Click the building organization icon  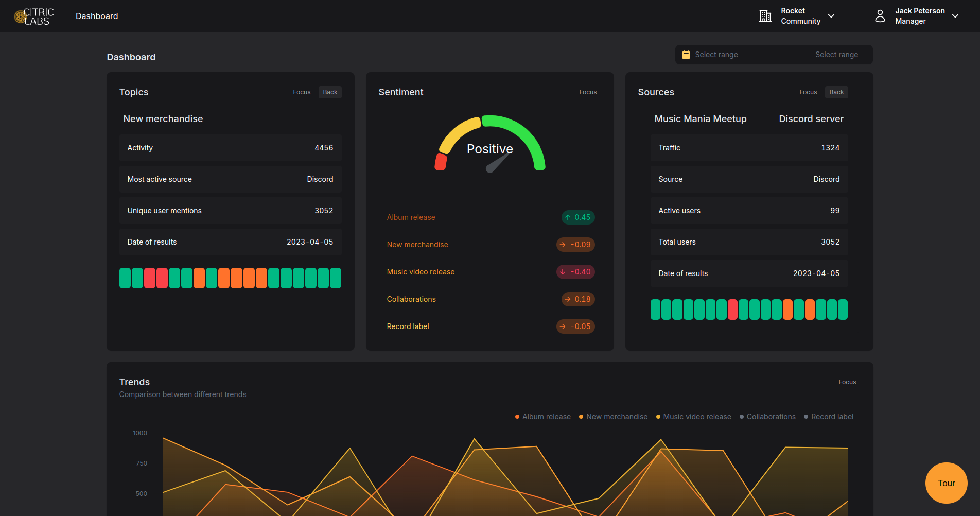(x=765, y=16)
